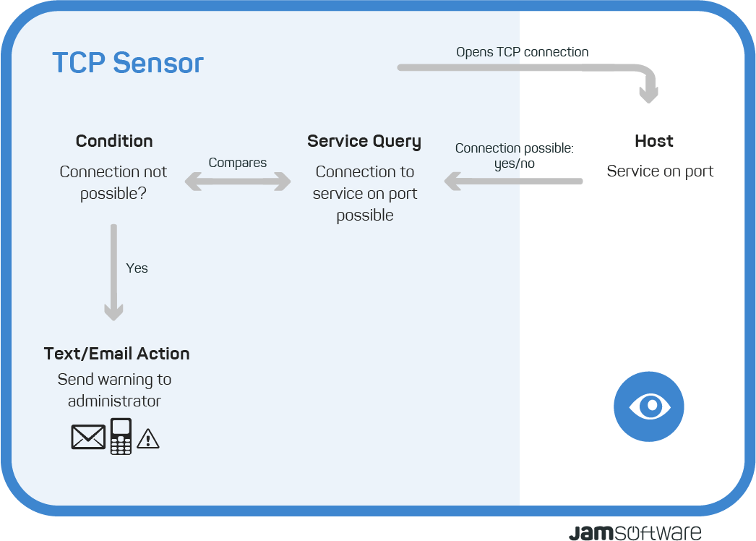Click the JAM Software logo
This screenshot has width=756, height=541.
635,532
